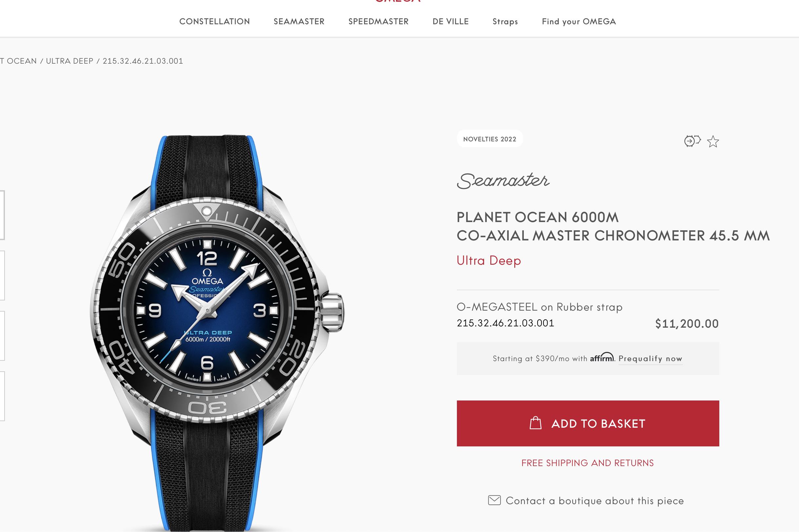
Task: Open the Constellation menu
Action: [215, 21]
